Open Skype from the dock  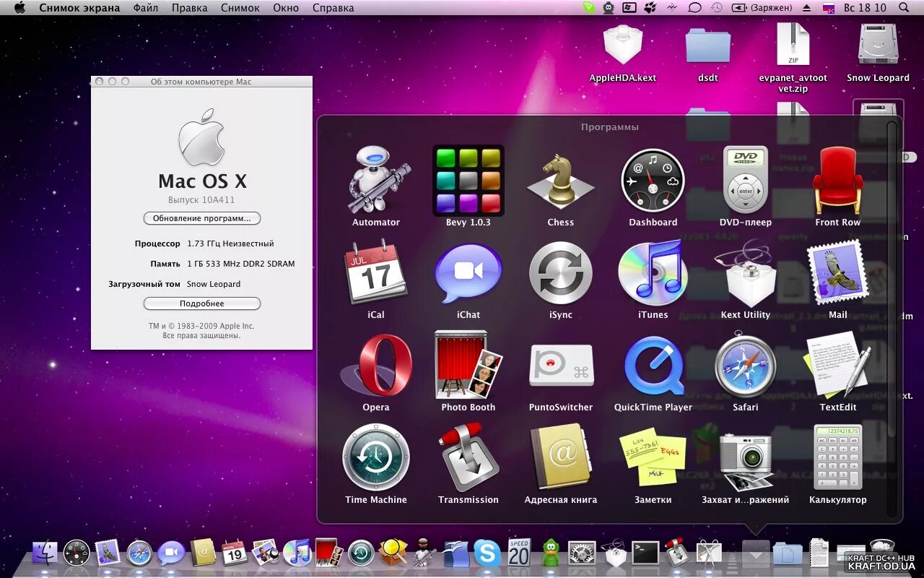tap(487, 553)
